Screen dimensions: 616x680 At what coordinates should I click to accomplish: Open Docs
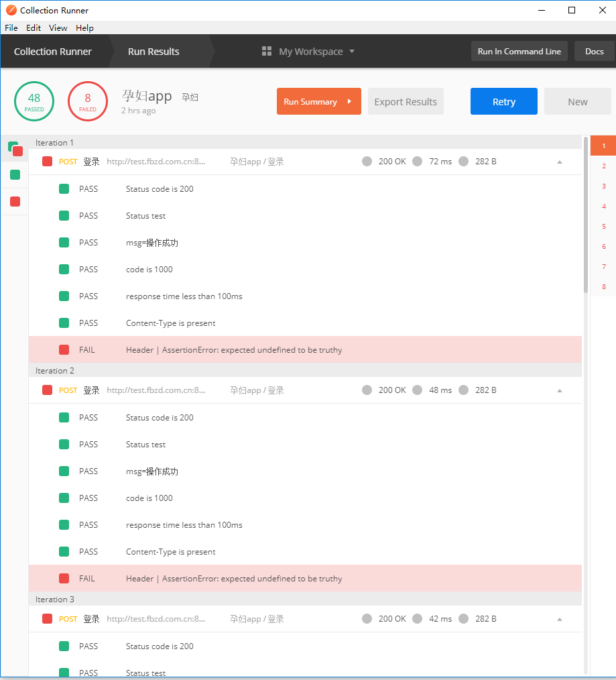[x=595, y=51]
